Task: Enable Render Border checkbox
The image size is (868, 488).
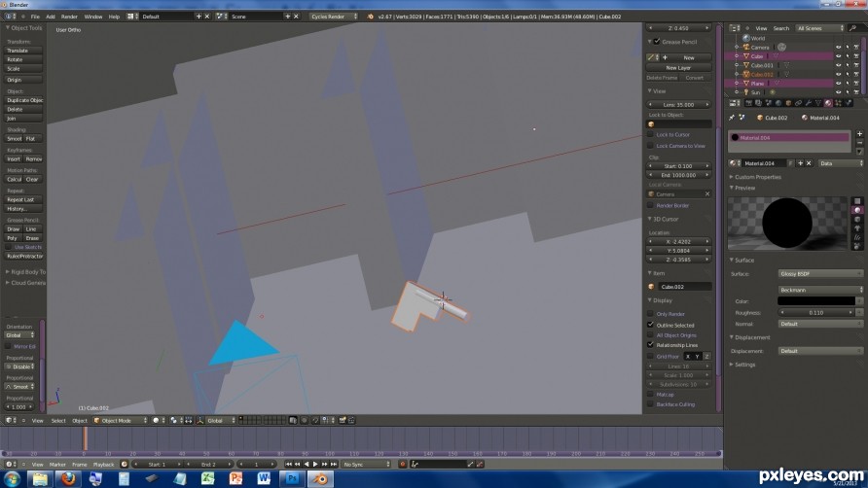Action: point(650,205)
